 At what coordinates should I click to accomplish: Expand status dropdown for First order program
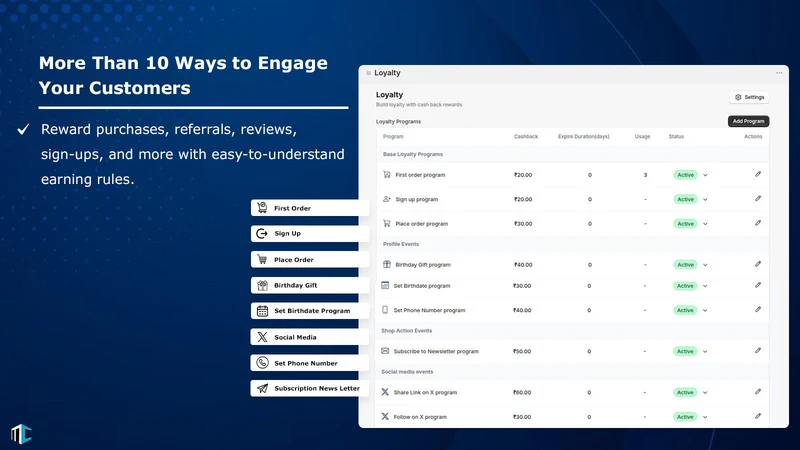(705, 175)
